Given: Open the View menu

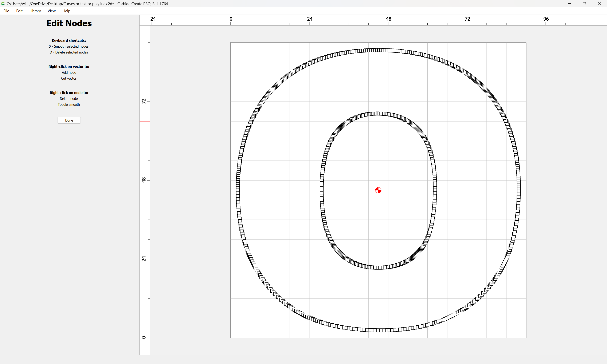Looking at the screenshot, I should (51, 11).
